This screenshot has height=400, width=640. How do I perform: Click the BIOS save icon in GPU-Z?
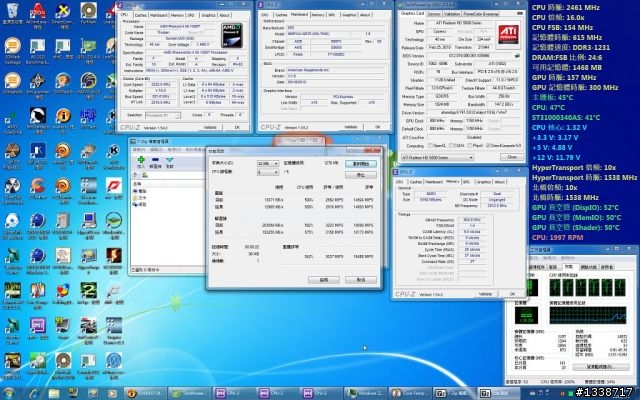(518, 56)
